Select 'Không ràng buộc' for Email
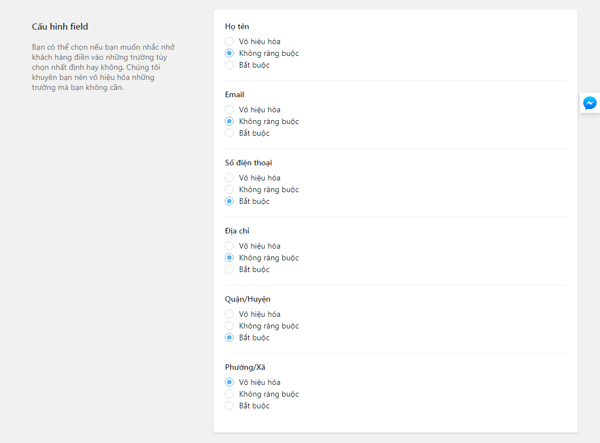This screenshot has width=600, height=443. (x=230, y=121)
